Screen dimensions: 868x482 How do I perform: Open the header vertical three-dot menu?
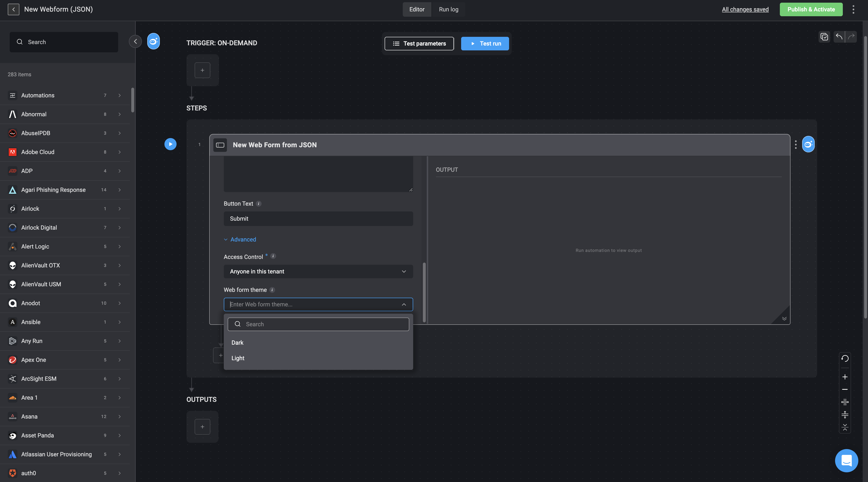pos(853,9)
